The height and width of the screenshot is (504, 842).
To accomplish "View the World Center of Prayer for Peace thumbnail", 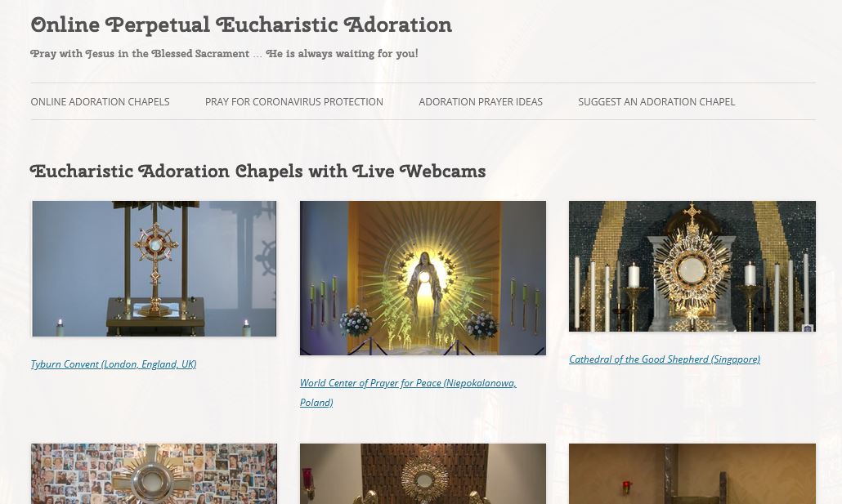I will click(423, 278).
